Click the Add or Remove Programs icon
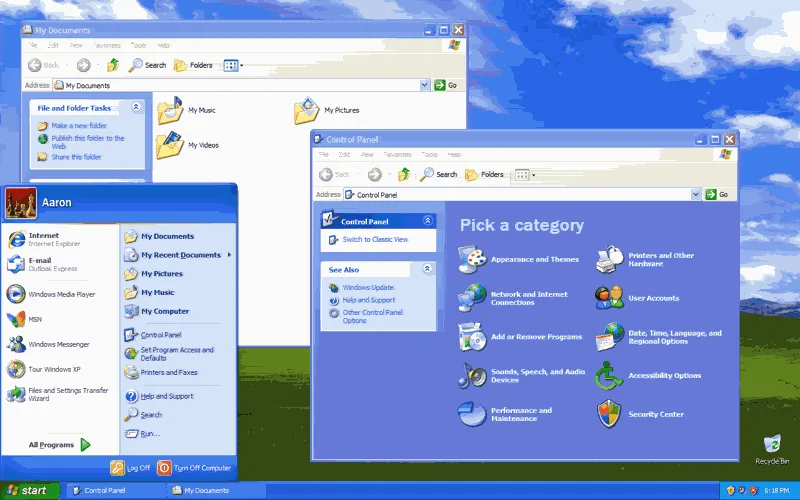Image resolution: width=800 pixels, height=500 pixels. point(472,336)
